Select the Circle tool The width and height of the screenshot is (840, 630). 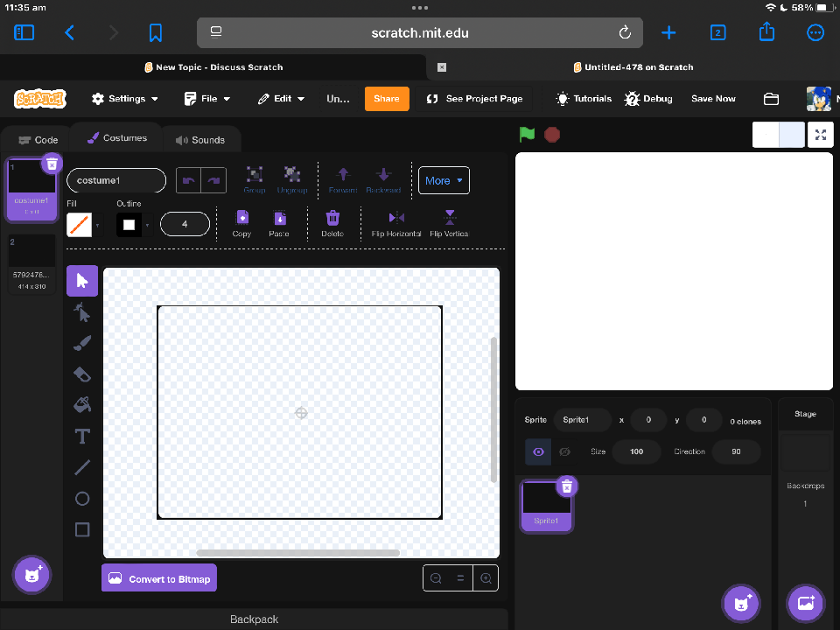[81, 498]
